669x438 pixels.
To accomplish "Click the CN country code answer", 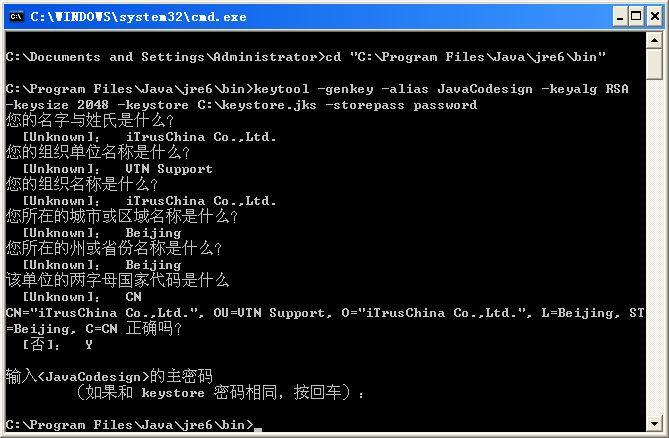I will tap(134, 297).
